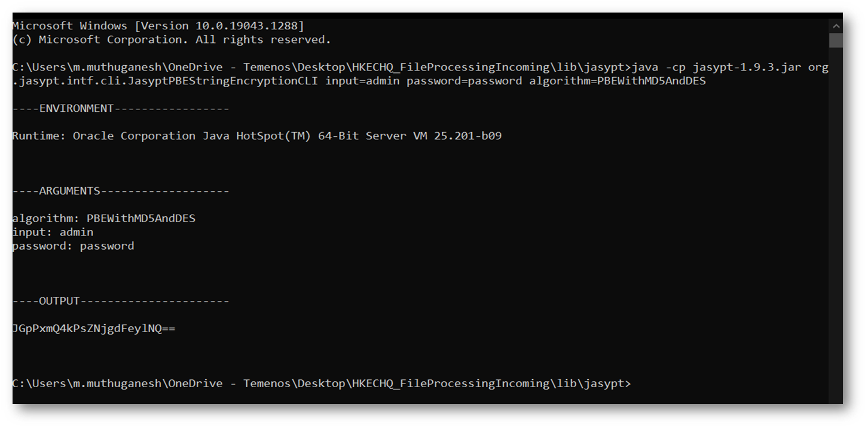Click the 'algorithm: PBEWithMD5AndDES' argument line

click(x=103, y=219)
